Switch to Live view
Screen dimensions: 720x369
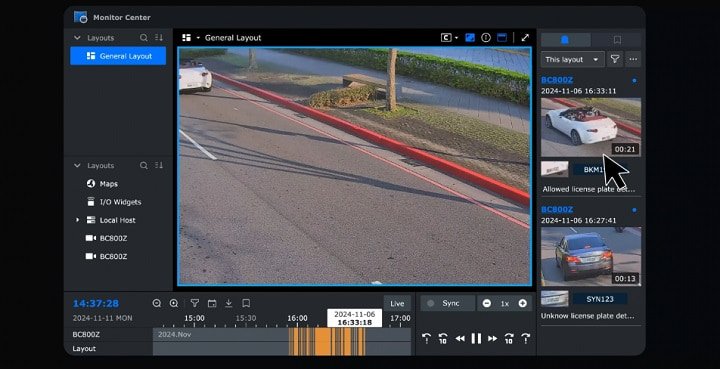[397, 303]
